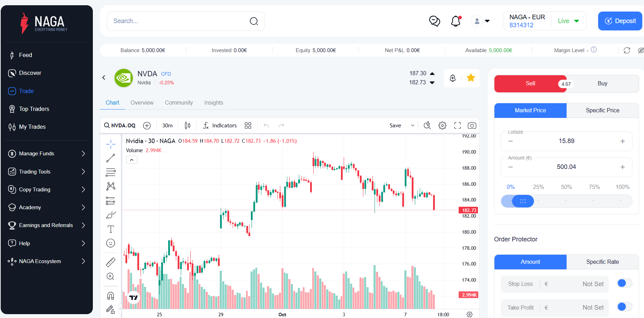Open the Live account mode dropdown

click(568, 21)
